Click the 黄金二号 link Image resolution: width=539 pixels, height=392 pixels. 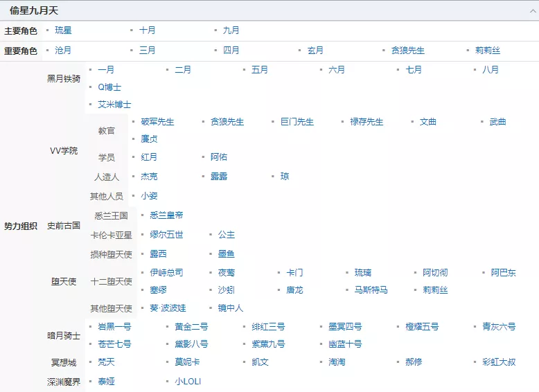point(191,327)
